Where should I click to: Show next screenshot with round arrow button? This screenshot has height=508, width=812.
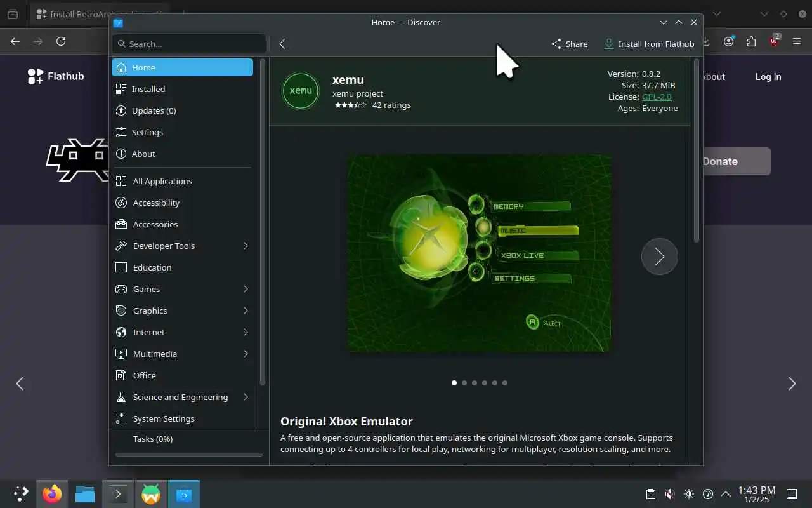tap(660, 257)
